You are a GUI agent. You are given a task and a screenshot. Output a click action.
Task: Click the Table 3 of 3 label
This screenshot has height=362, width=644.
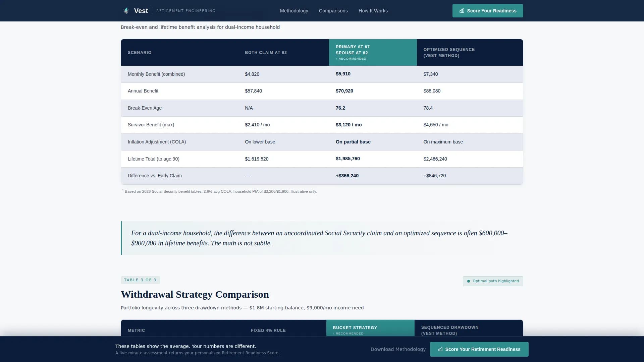click(140, 280)
